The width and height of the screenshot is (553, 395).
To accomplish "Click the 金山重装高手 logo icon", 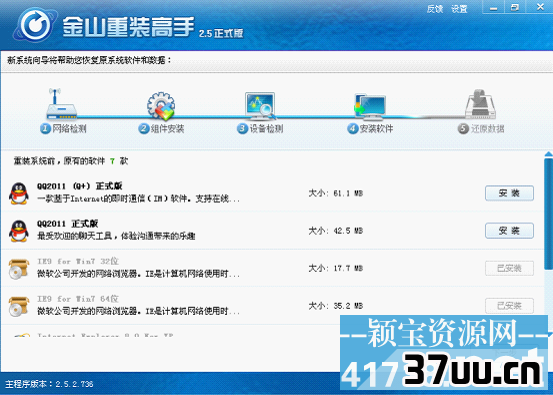I will pos(35,25).
